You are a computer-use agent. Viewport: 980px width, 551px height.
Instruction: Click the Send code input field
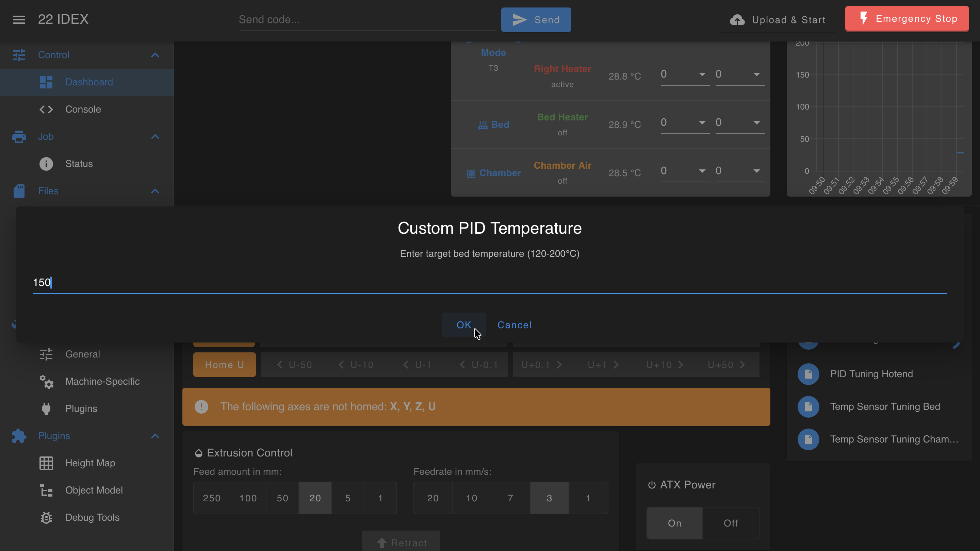(367, 20)
